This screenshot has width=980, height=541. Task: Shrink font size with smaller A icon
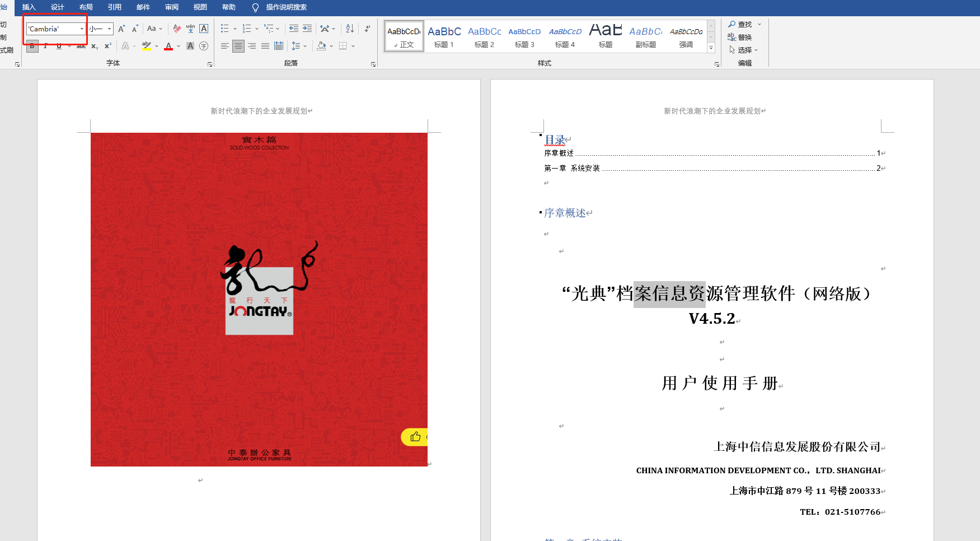[135, 29]
